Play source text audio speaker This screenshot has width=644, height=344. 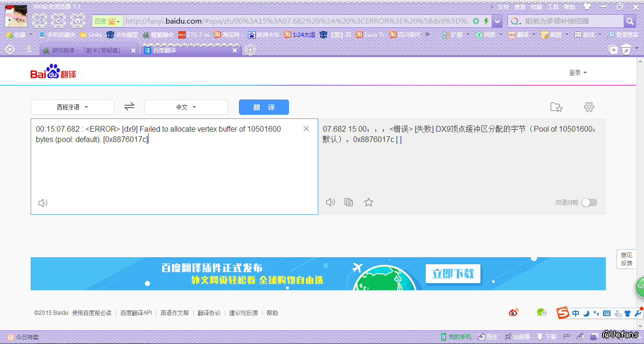pyautogui.click(x=43, y=203)
